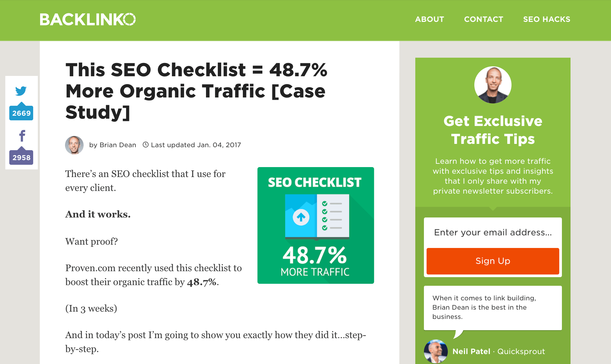Viewport: 611px width, 364px height.
Task: Click the Brian Dean author name
Action: point(118,145)
